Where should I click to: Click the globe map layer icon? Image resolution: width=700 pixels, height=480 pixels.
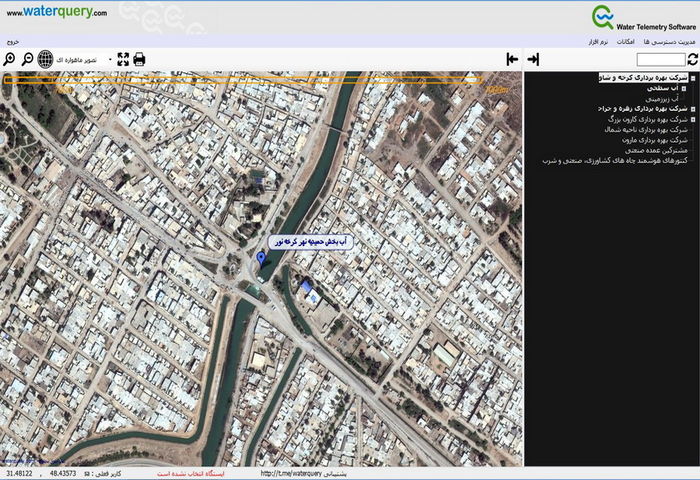click(45, 60)
